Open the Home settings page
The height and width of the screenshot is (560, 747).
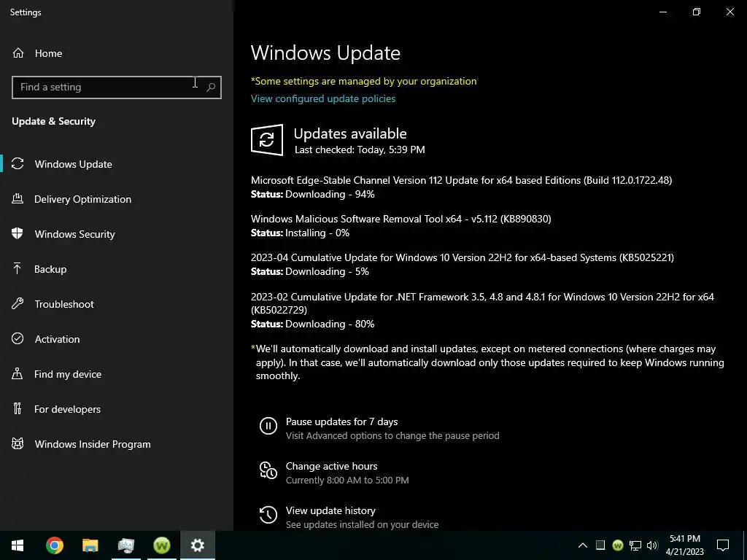[117, 53]
